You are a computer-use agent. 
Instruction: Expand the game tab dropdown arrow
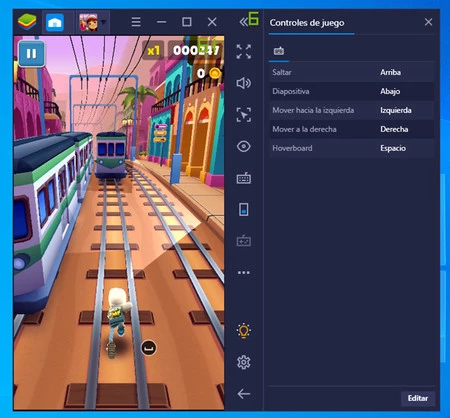pos(104,22)
